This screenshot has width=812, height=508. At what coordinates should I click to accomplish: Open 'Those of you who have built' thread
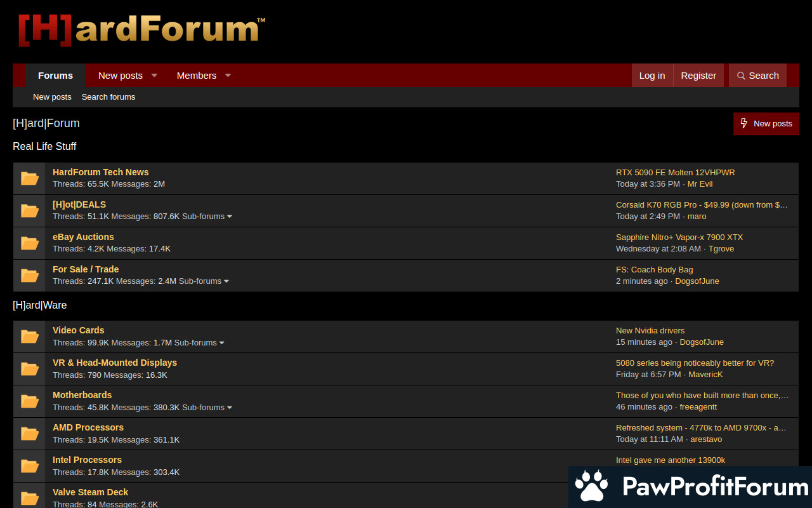(x=702, y=396)
